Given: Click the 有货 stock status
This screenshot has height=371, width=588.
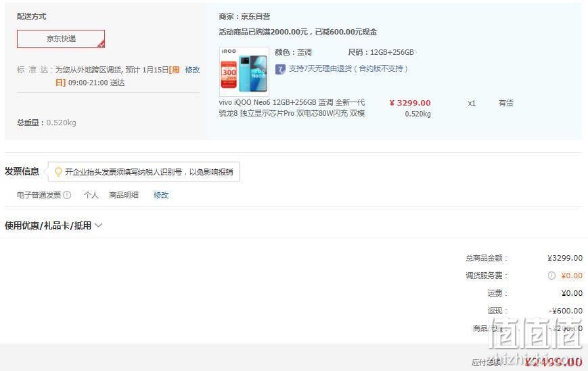Looking at the screenshot, I should (506, 103).
